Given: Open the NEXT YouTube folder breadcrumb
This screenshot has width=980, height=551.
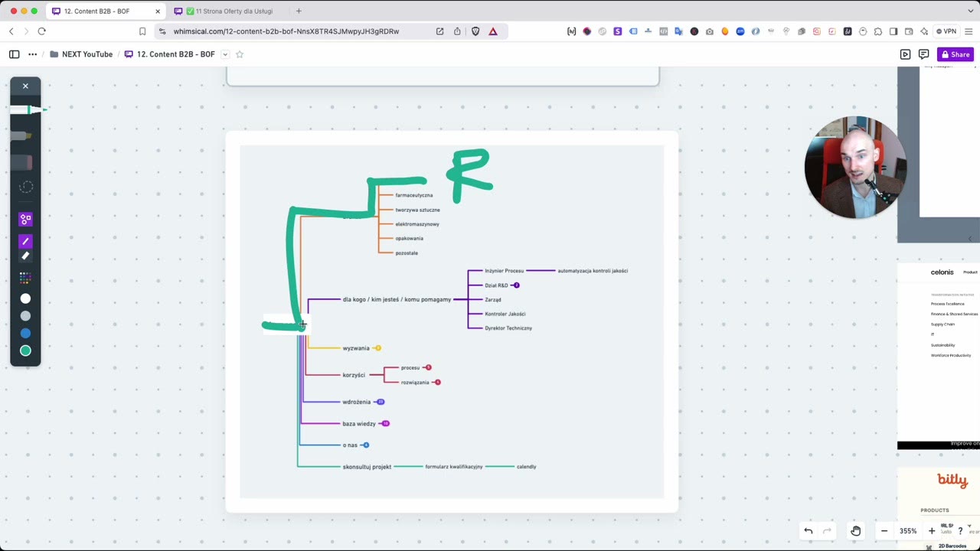Looking at the screenshot, I should 80,54.
